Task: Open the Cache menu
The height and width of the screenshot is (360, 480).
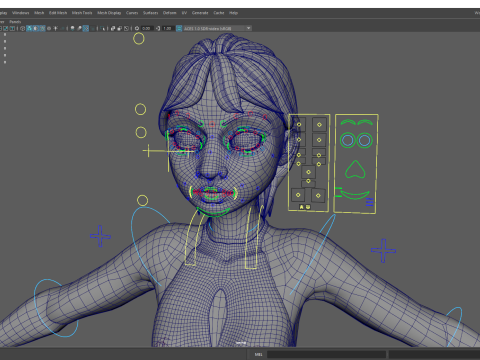Action: pyautogui.click(x=219, y=13)
